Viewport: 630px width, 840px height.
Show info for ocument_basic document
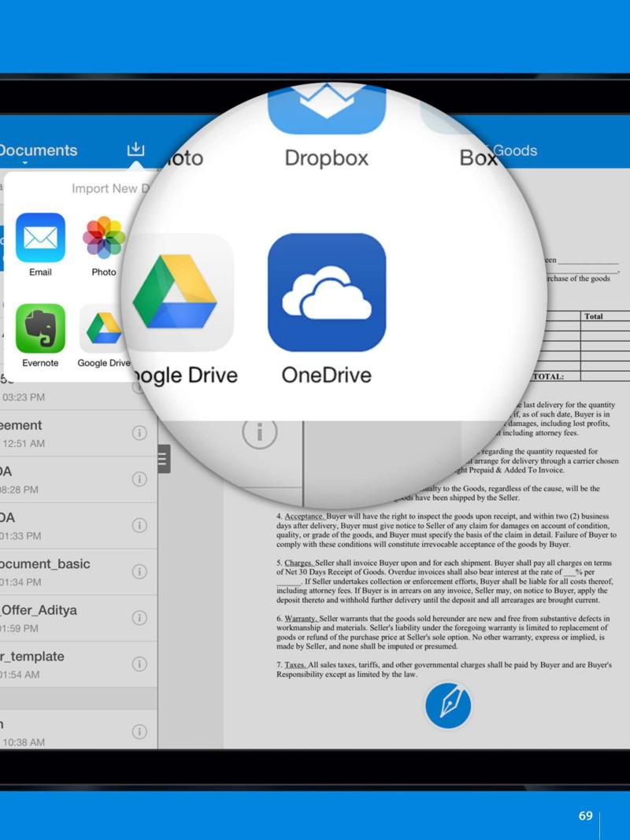click(139, 572)
